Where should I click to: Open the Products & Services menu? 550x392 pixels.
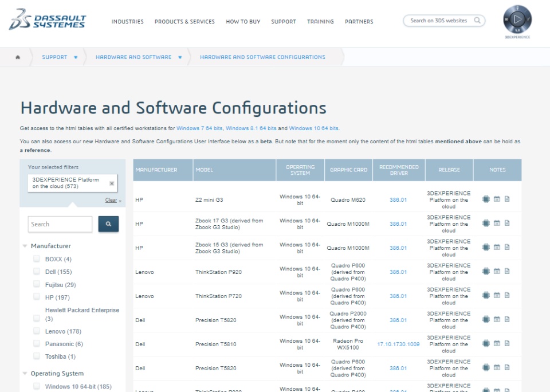pyautogui.click(x=184, y=21)
